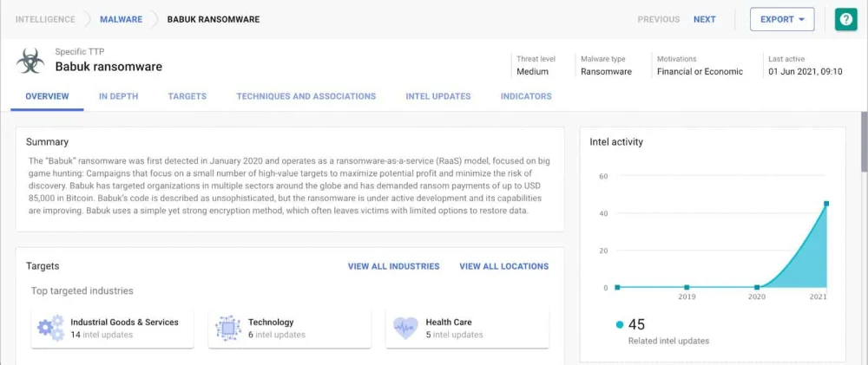Screen dimensions: 868x365
Task: Click the gears icon for Industrial Goods & Services
Action: tap(50, 328)
